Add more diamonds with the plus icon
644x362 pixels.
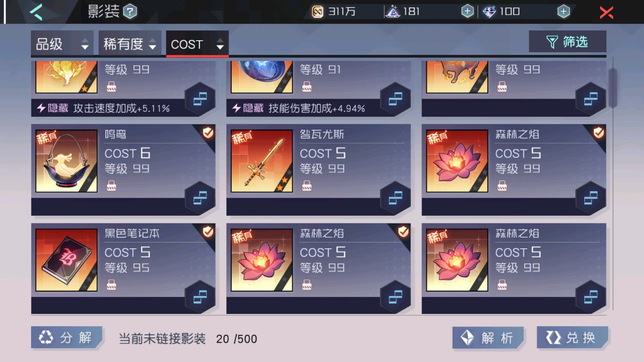[563, 12]
